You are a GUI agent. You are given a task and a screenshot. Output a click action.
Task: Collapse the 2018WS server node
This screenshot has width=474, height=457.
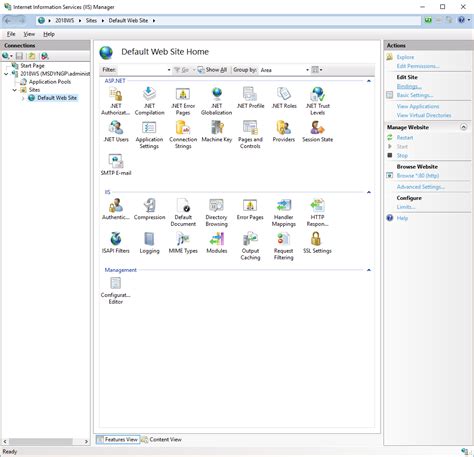coord(6,74)
